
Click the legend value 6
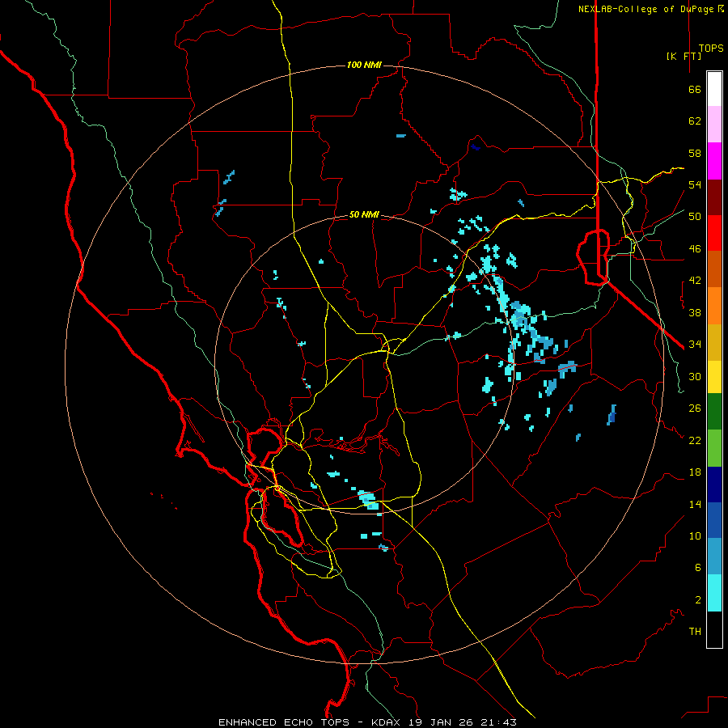[698, 568]
